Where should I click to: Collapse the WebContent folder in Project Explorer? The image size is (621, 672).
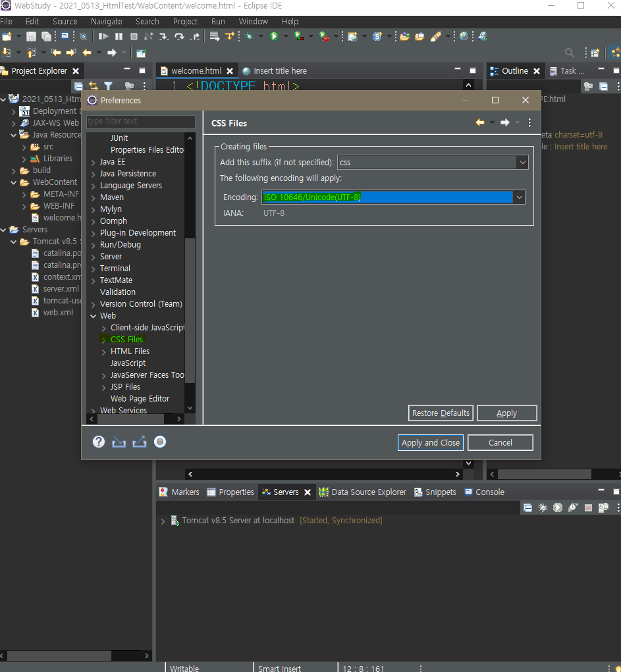pyautogui.click(x=14, y=182)
